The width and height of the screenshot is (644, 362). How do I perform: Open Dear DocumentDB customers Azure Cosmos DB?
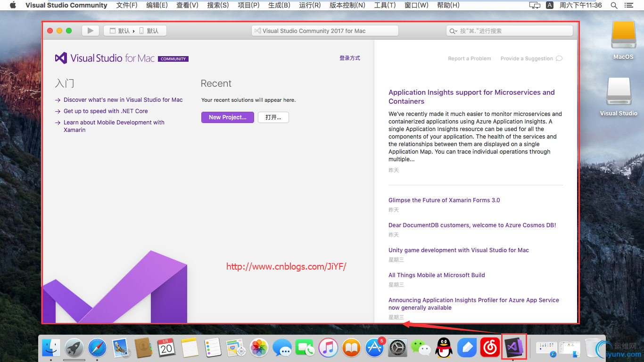pyautogui.click(x=472, y=225)
